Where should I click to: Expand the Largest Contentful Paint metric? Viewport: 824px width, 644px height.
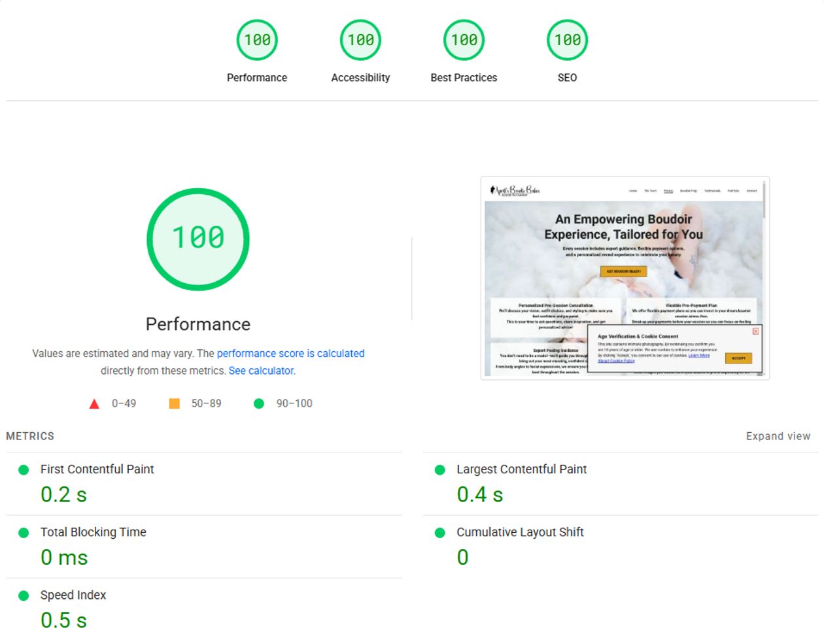coord(620,483)
